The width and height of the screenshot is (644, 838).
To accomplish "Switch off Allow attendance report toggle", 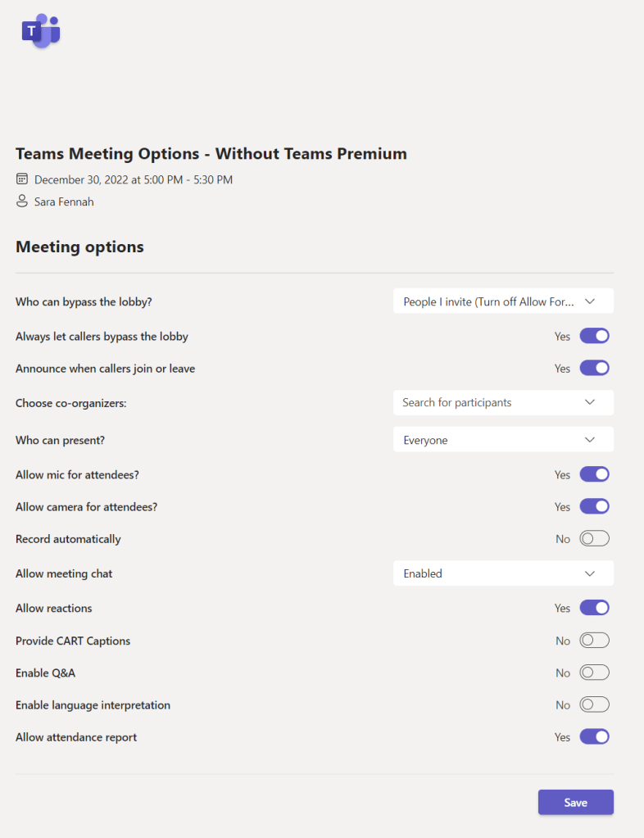I will pos(594,737).
